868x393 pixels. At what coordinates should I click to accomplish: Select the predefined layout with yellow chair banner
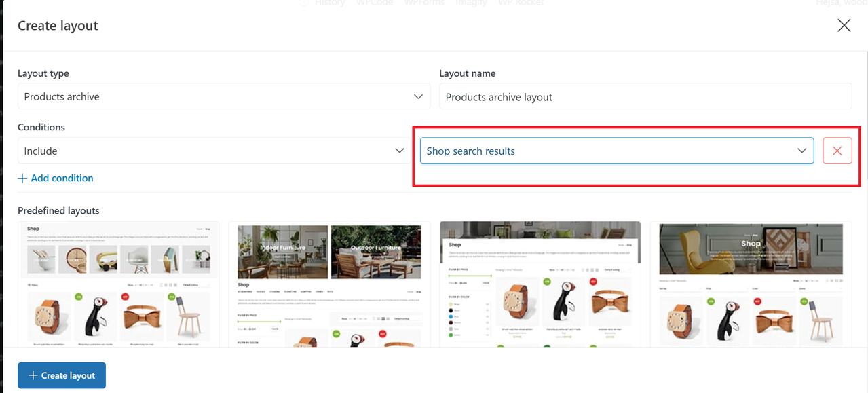point(751,284)
